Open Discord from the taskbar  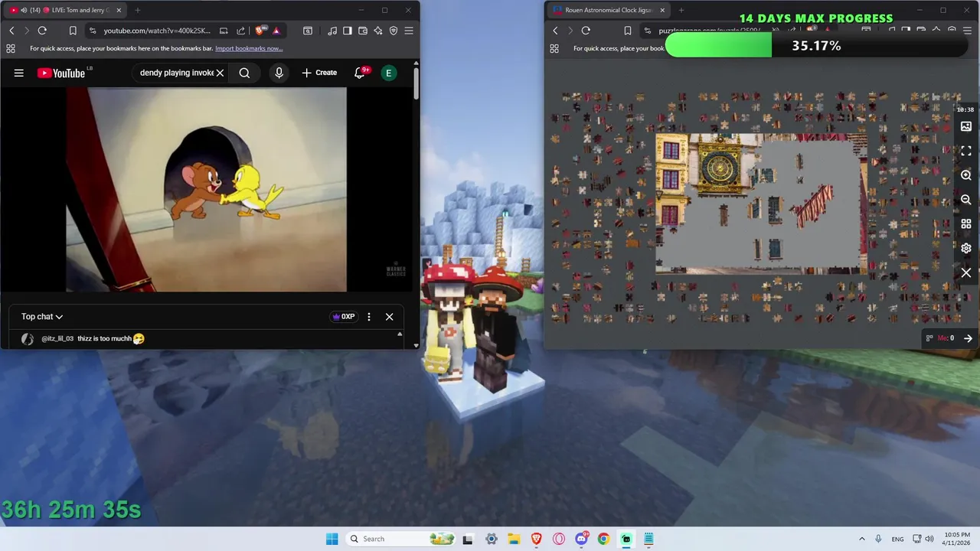click(581, 539)
